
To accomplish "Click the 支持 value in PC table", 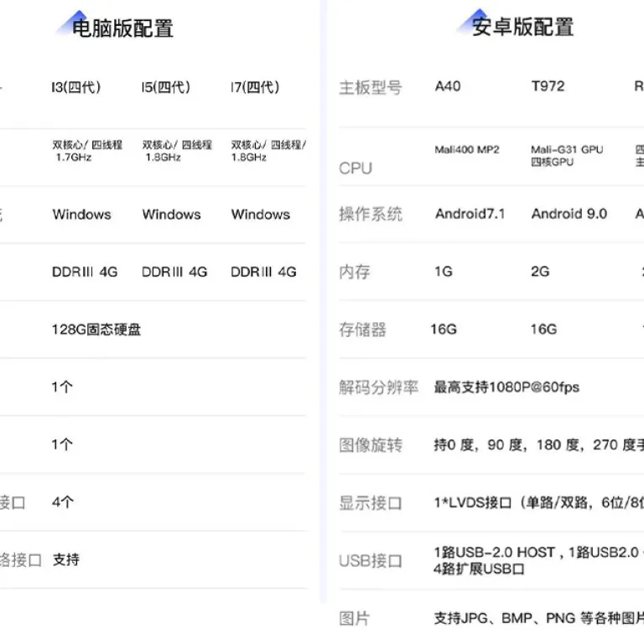I will [x=66, y=559].
